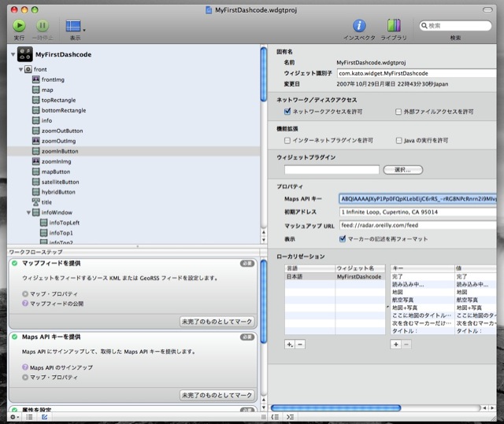Open the Library (ライブラリ) panel
The image size is (504, 424).
pos(394,26)
